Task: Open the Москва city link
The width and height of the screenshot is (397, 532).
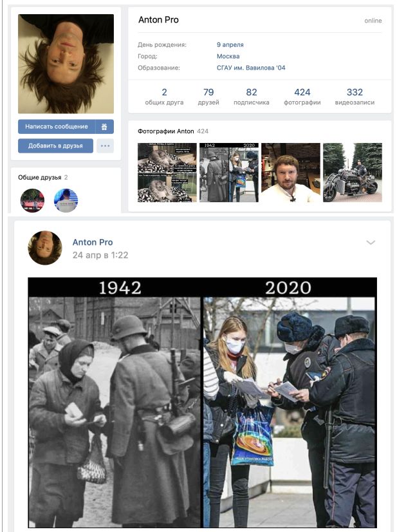Action: pyautogui.click(x=228, y=56)
